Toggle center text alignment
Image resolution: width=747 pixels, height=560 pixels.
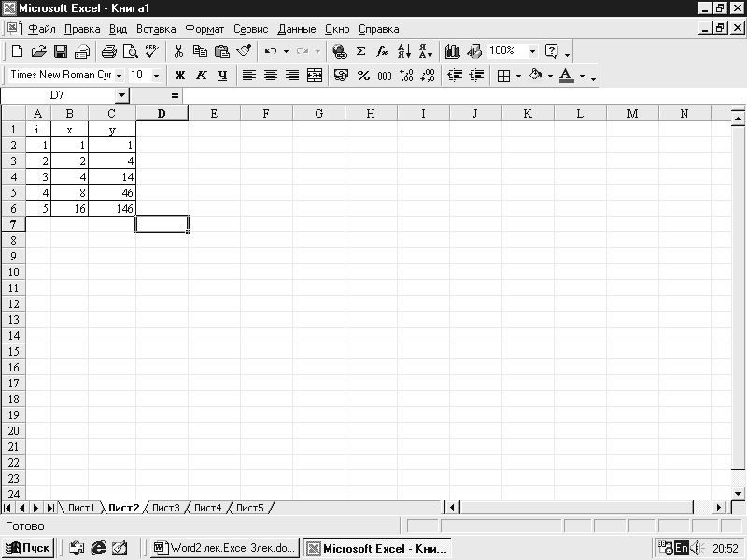coord(271,76)
